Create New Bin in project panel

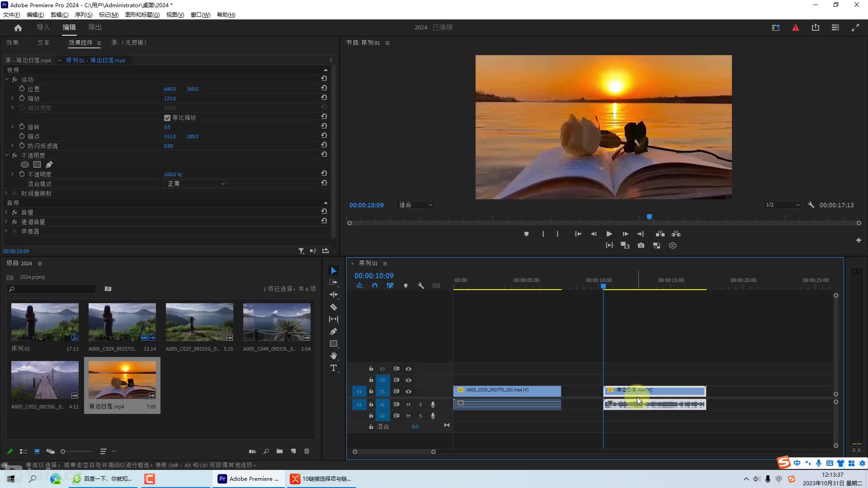pyautogui.click(x=279, y=451)
